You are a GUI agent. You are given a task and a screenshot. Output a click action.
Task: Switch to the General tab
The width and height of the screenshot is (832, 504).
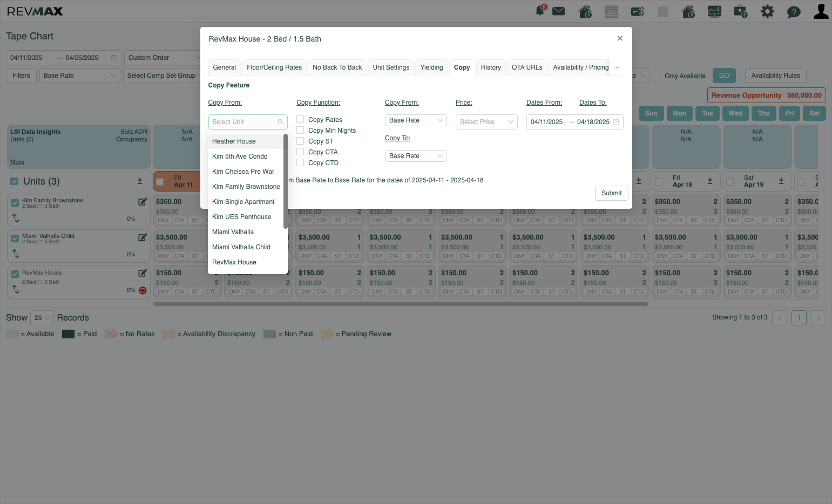click(x=225, y=67)
